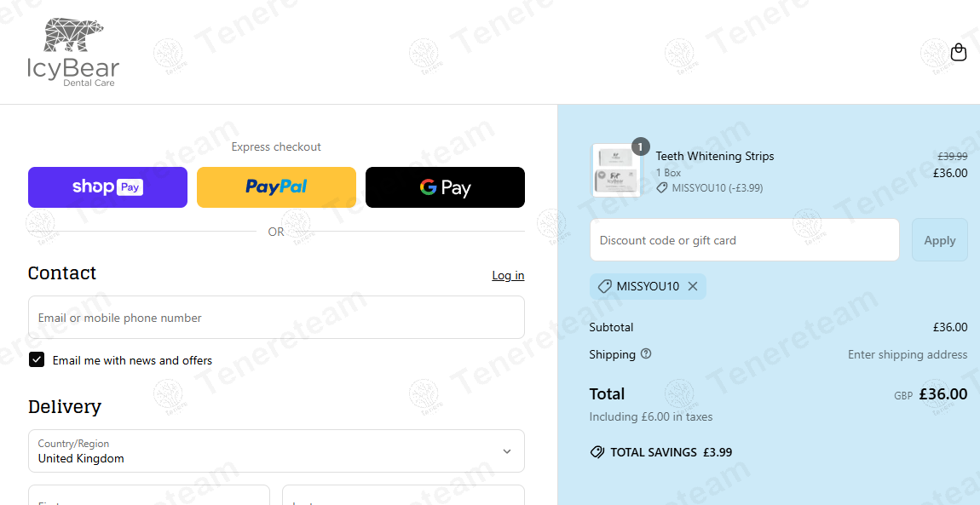The image size is (980, 505).
Task: Open the Country/Region dropdown
Action: 276,450
